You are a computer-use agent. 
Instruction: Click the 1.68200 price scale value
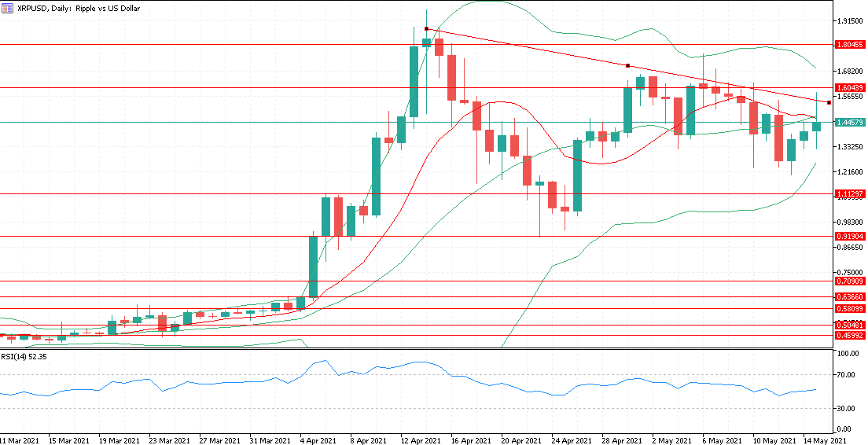pyautogui.click(x=851, y=72)
